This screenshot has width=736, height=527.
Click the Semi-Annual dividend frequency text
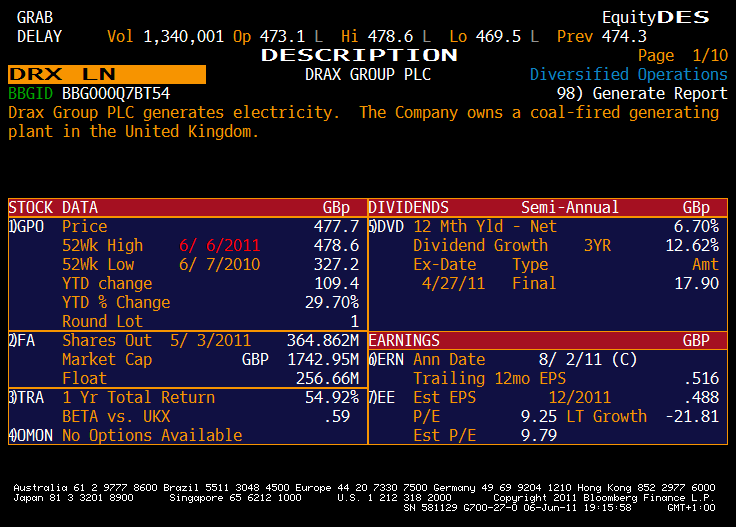[570, 207]
